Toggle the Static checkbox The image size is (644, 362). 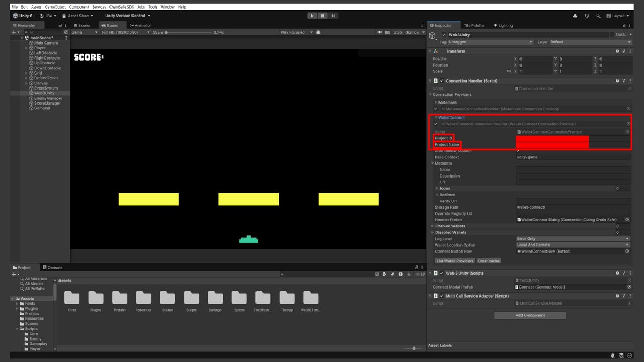point(611,35)
